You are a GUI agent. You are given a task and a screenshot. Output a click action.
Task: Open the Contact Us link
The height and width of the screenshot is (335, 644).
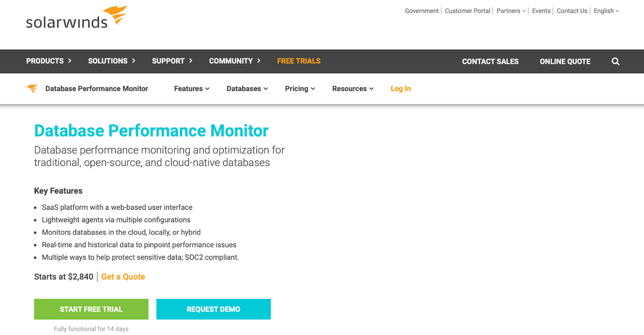[572, 11]
